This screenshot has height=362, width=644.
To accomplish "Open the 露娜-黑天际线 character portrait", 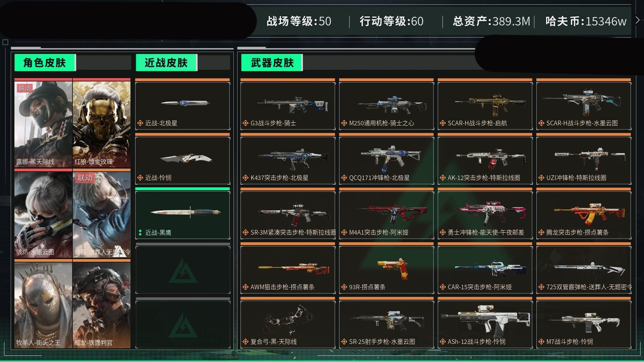I will coord(43,124).
